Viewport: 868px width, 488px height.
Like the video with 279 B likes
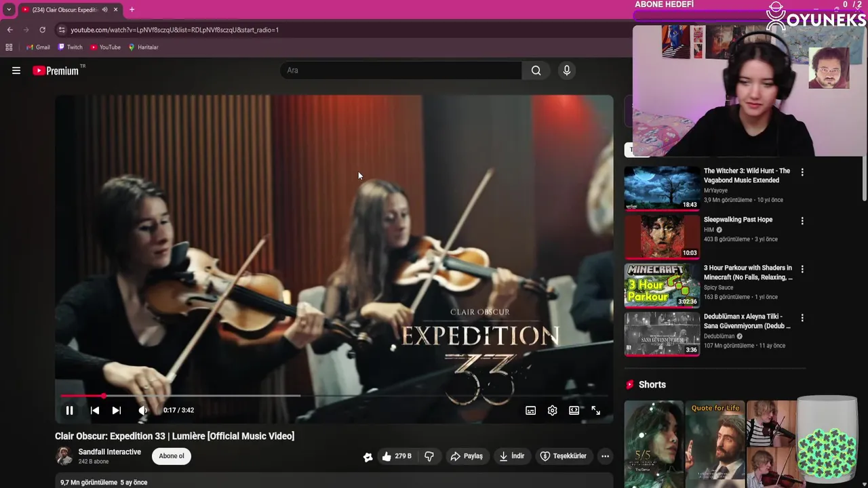396,456
